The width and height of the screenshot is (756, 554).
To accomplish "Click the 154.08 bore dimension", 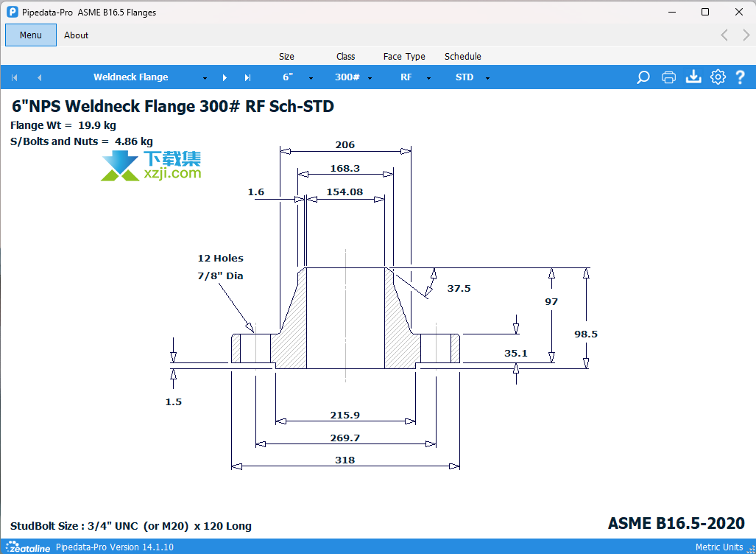I will (x=345, y=192).
